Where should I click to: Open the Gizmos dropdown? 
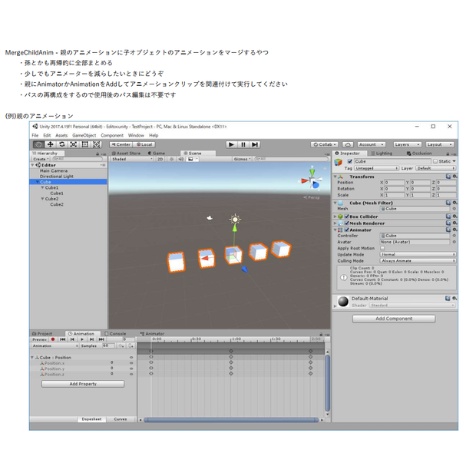click(x=243, y=159)
